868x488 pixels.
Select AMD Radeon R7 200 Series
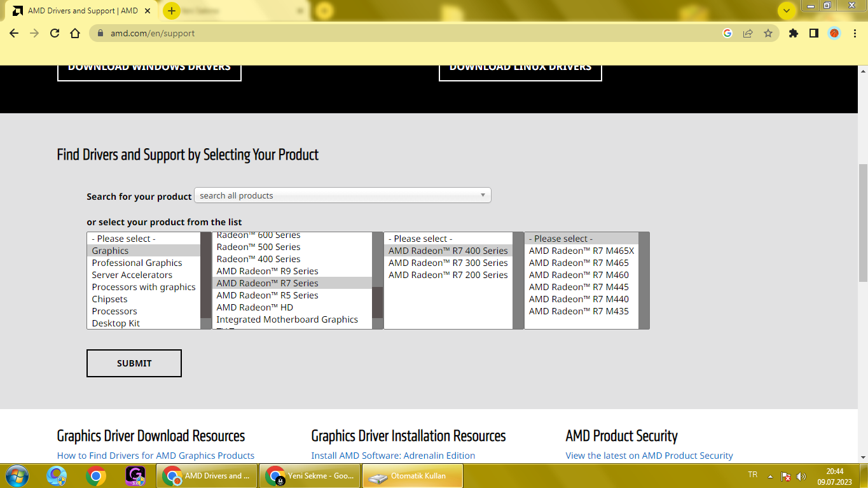point(448,275)
